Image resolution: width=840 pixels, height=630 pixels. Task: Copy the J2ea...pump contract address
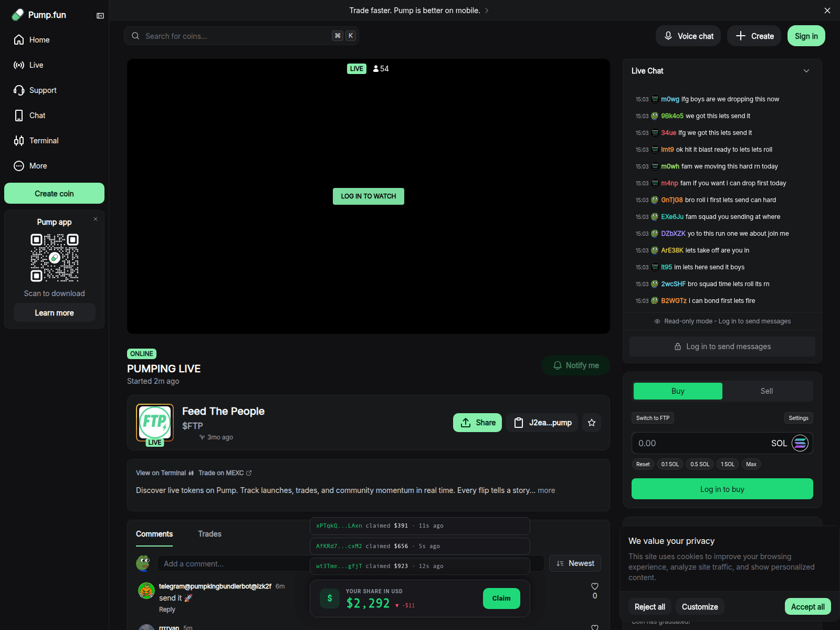(542, 423)
